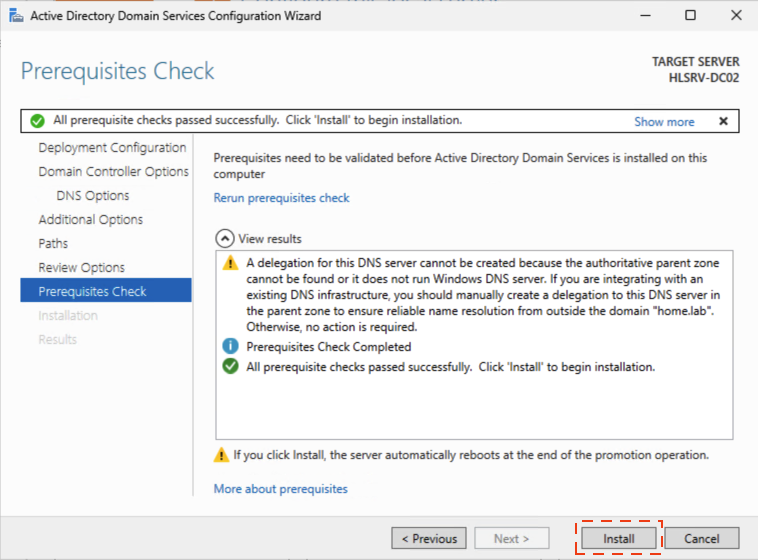
Task: Dismiss the notification bar with X icon
Action: pos(723,121)
